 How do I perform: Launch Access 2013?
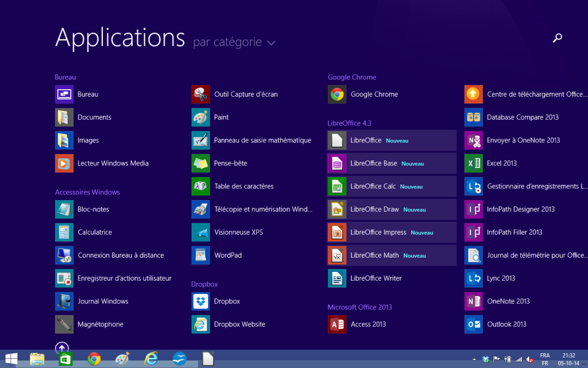click(x=357, y=325)
